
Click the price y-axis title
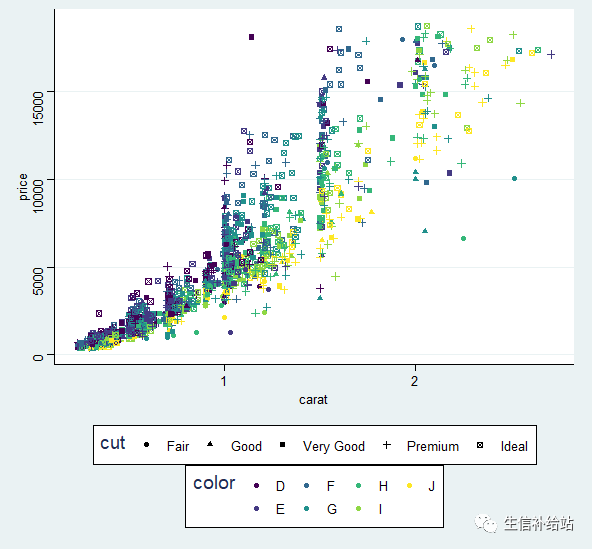(23, 187)
